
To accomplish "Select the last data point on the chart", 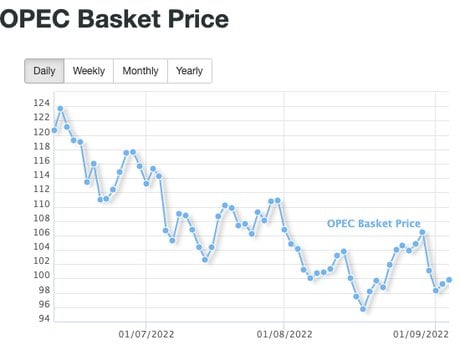I will click(x=449, y=280).
